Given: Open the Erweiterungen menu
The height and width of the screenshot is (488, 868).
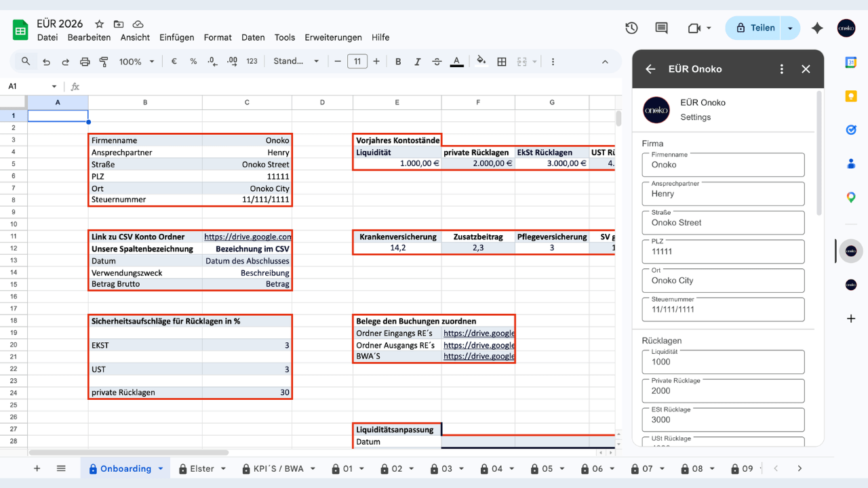Looking at the screenshot, I should [333, 37].
